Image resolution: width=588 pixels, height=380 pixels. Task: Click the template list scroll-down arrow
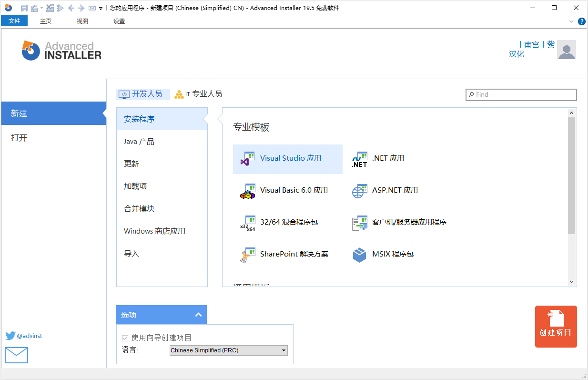tap(572, 282)
